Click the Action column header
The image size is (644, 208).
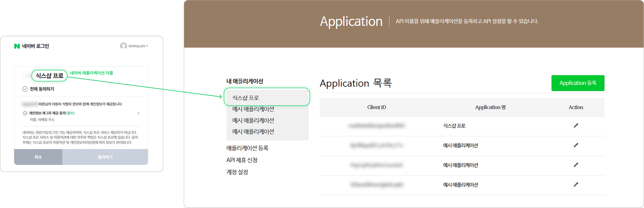pyautogui.click(x=576, y=107)
